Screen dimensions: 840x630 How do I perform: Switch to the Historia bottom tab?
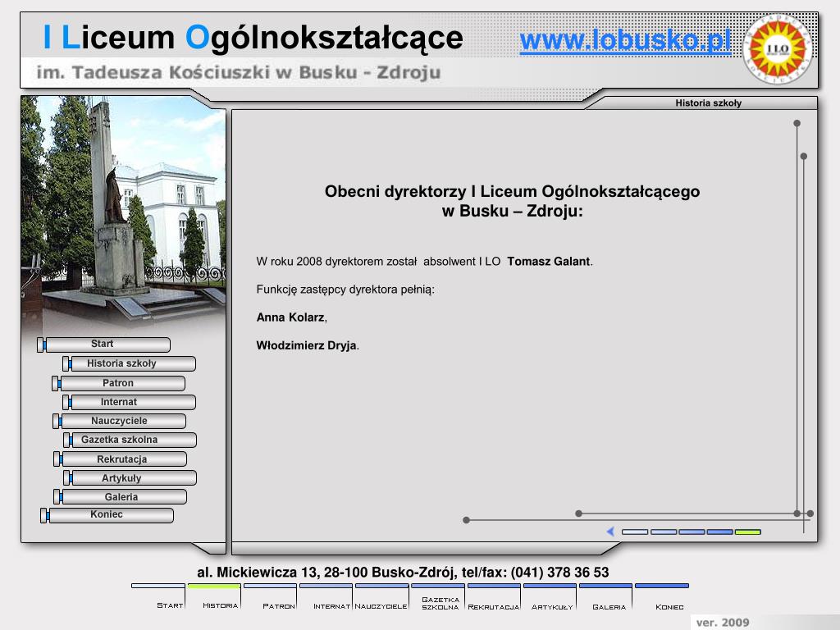214,597
